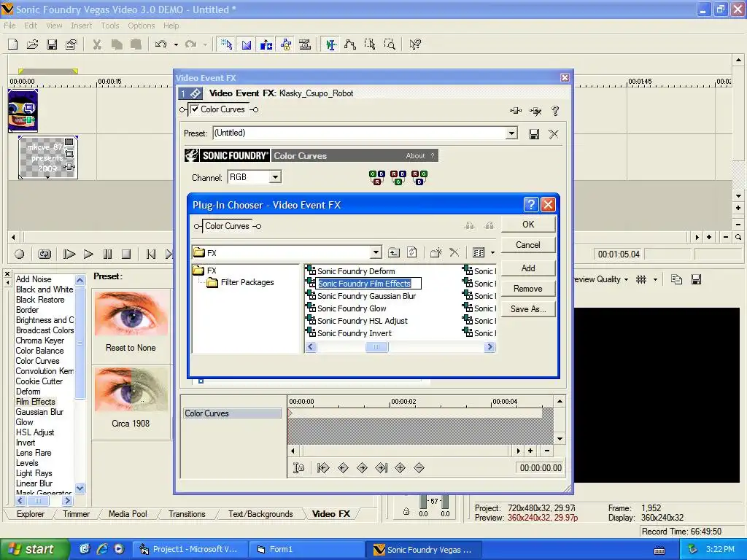Image resolution: width=747 pixels, height=560 pixels.
Task: Click the Copy Snapshot icon in preview
Action: point(676,279)
